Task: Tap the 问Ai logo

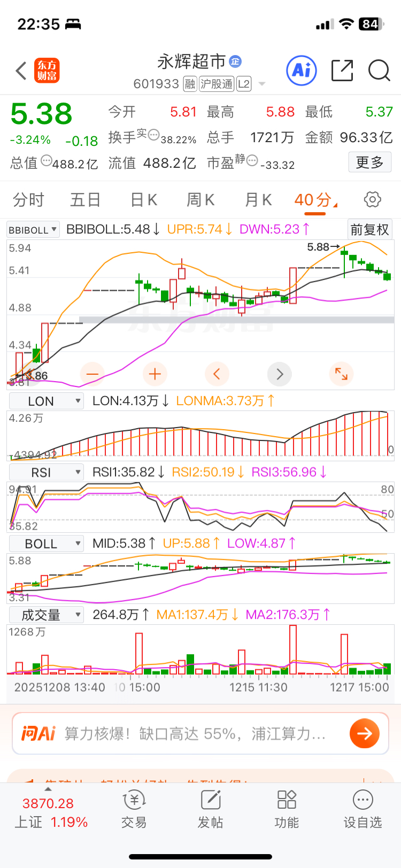Action: tap(38, 733)
